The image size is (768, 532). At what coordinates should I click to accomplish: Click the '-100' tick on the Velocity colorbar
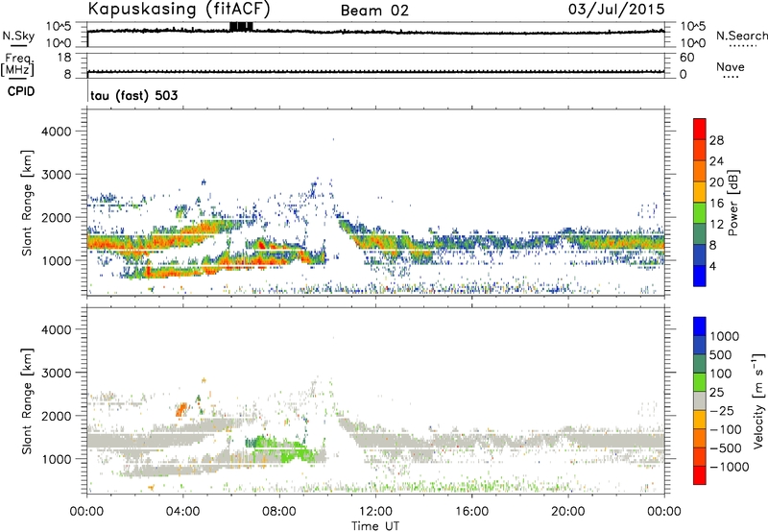(x=726, y=429)
